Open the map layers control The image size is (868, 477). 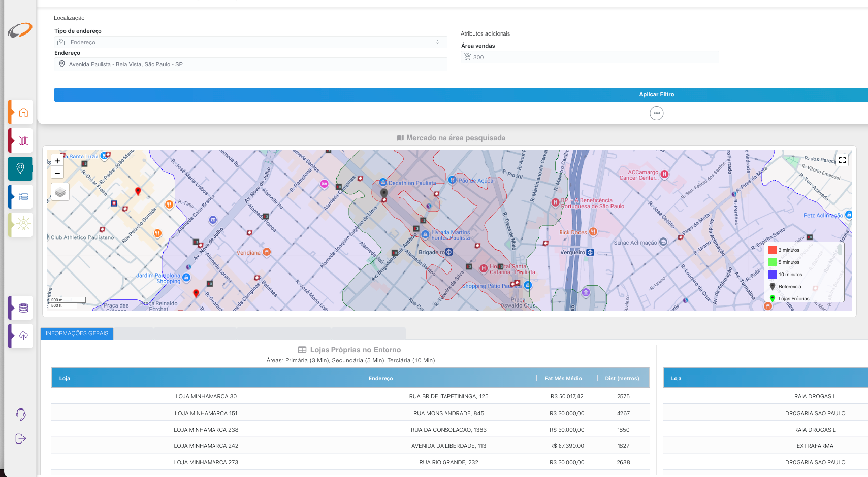click(60, 192)
